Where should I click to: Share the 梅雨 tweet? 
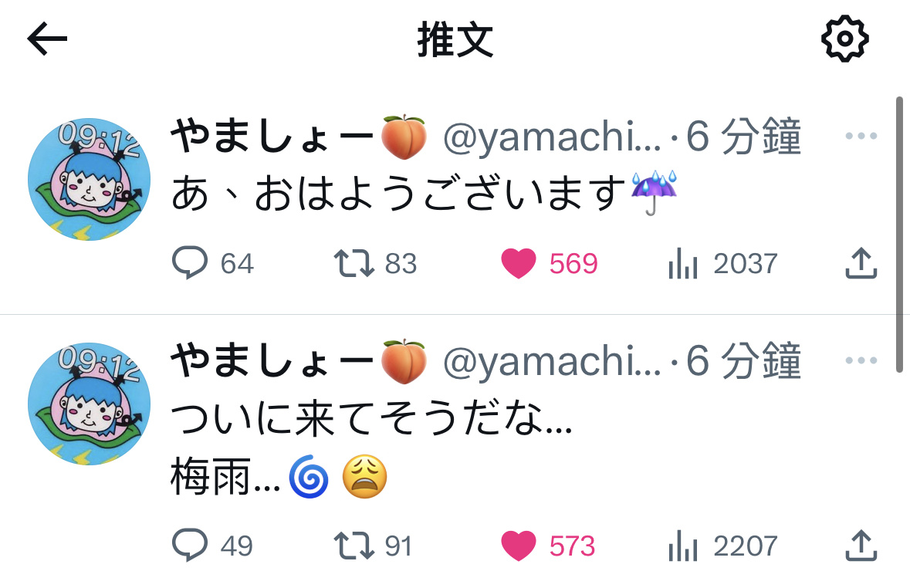[861, 546]
